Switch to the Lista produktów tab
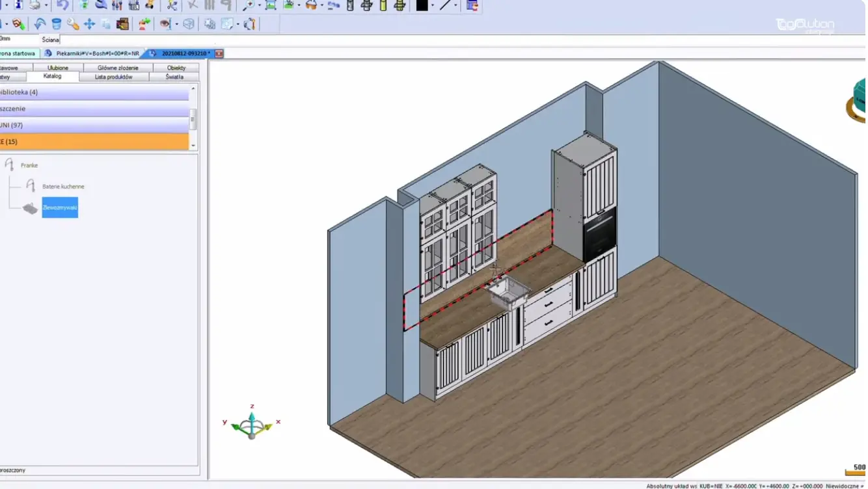This screenshot has height=489, width=868. click(113, 77)
